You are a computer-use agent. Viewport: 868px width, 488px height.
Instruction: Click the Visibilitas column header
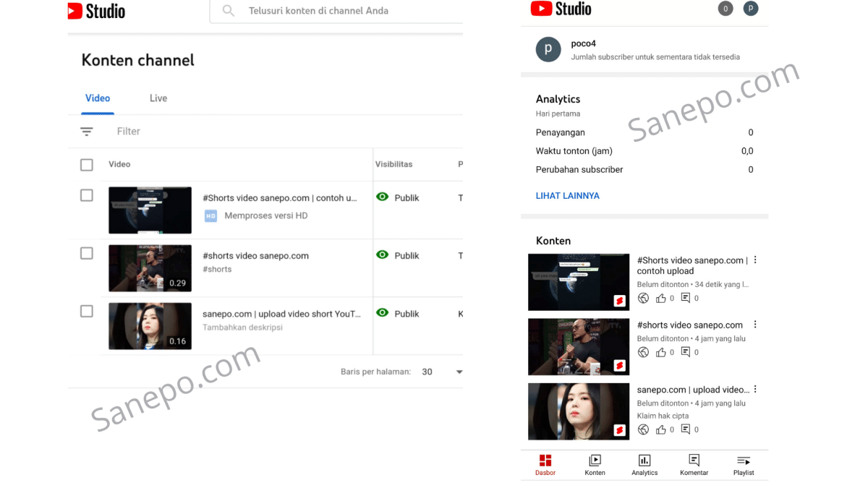393,164
